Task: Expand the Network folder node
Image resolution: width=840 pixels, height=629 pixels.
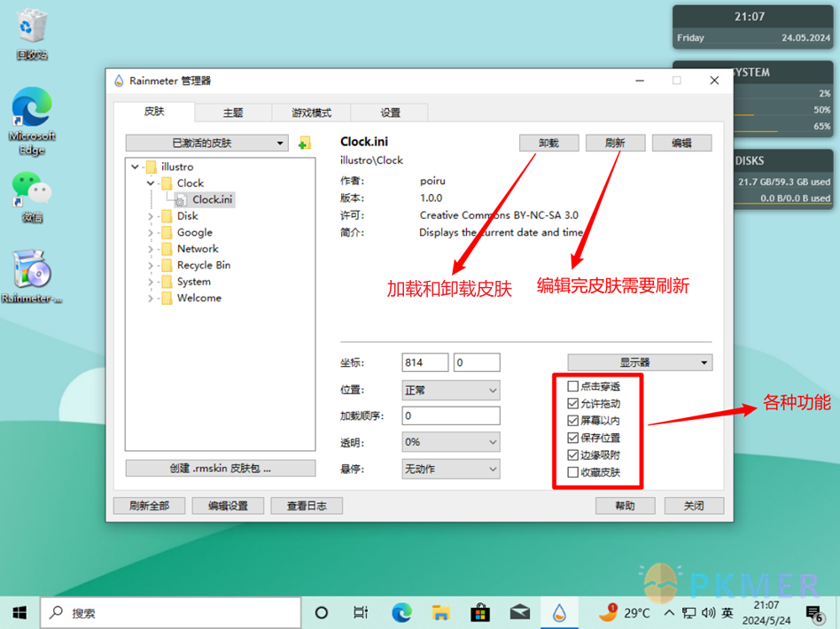Action: click(x=151, y=249)
